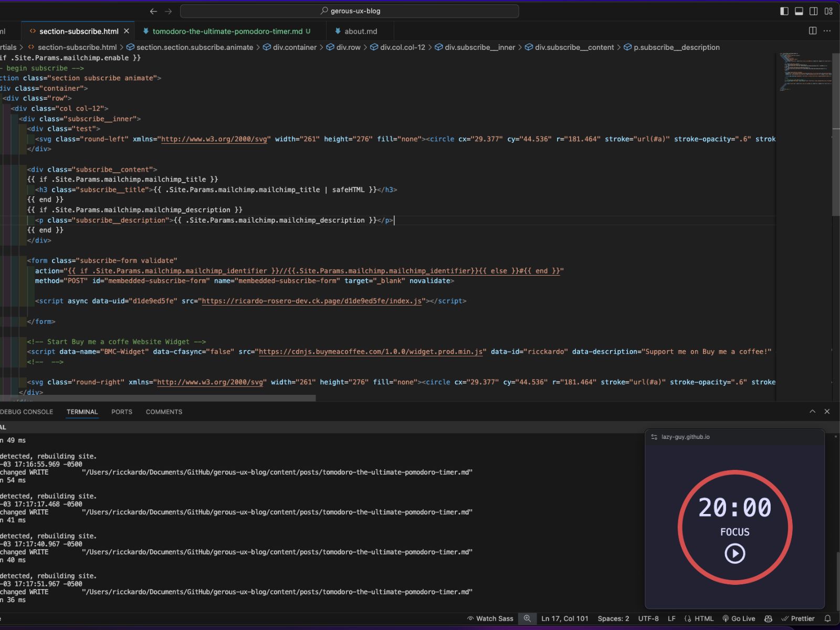Change end-of-line sequence via LF

[x=671, y=618]
